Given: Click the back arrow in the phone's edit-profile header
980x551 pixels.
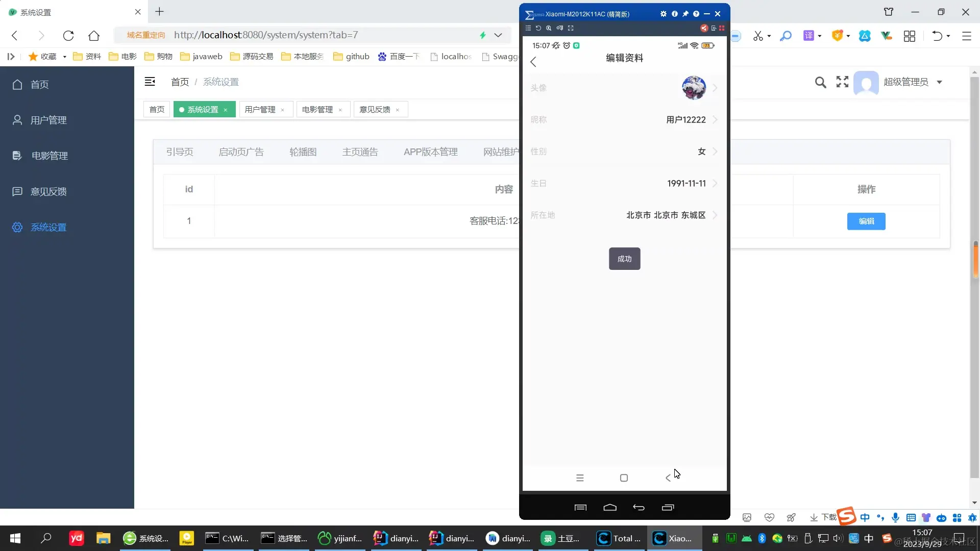Looking at the screenshot, I should tap(533, 62).
